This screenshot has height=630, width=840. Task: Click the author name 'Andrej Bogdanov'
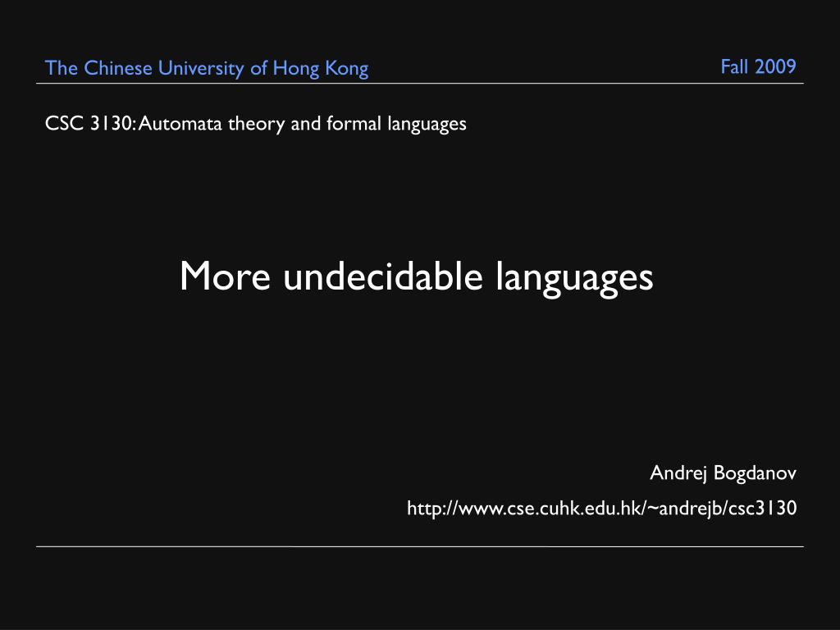point(724,473)
